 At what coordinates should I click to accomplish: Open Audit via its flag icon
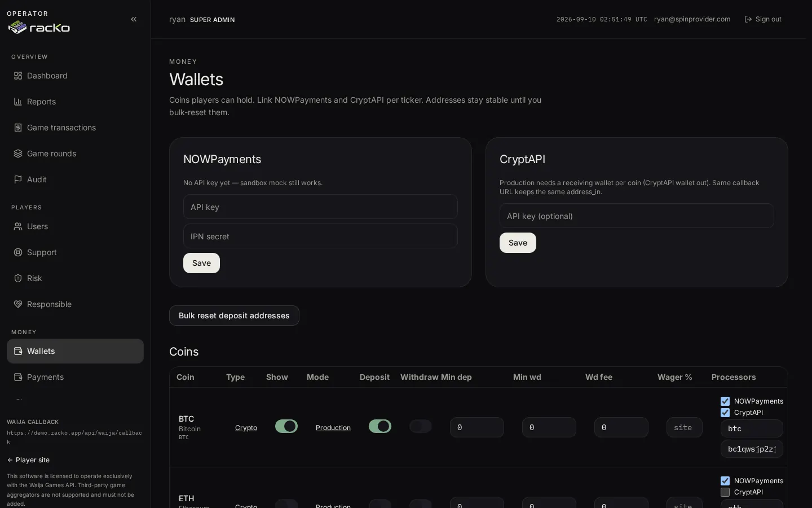click(18, 179)
